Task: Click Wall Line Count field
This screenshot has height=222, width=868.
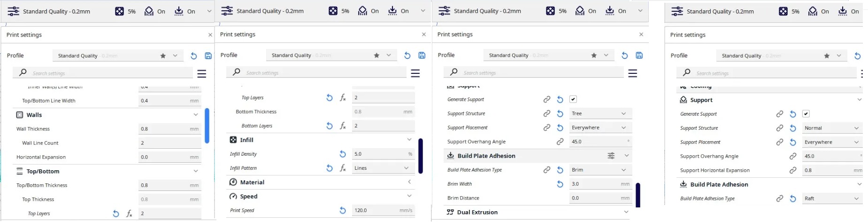Action: point(170,143)
